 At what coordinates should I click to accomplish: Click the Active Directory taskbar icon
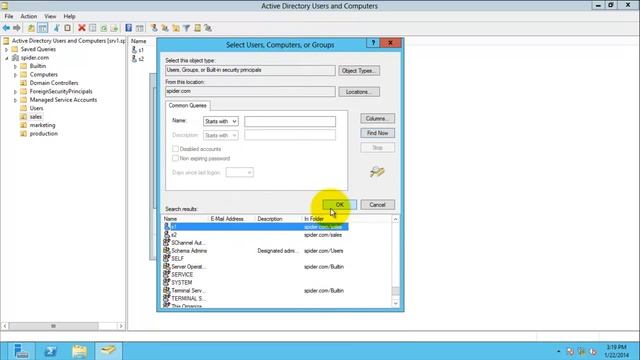(109, 351)
